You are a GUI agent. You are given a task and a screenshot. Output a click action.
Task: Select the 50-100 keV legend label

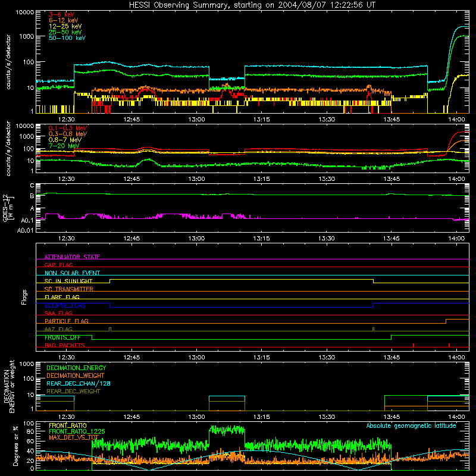click(67, 38)
